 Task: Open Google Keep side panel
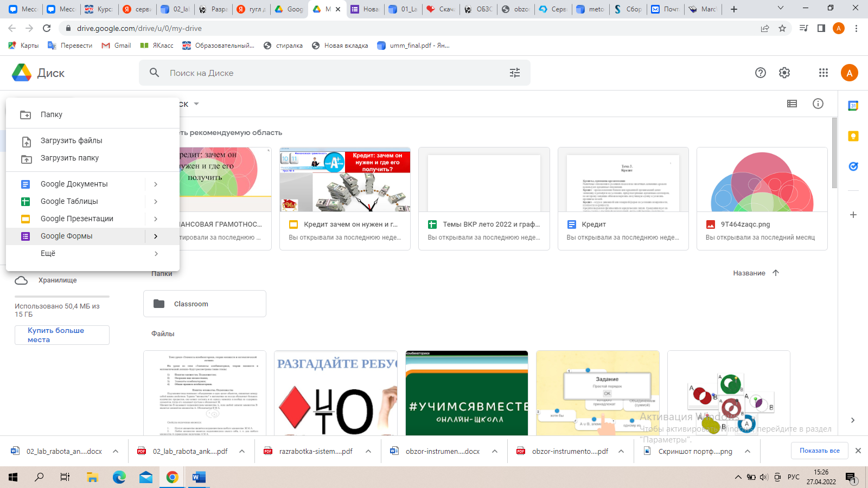(853, 136)
